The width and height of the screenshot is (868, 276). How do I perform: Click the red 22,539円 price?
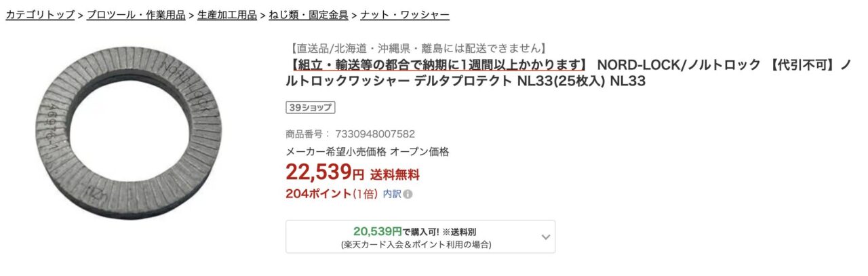[x=325, y=172]
